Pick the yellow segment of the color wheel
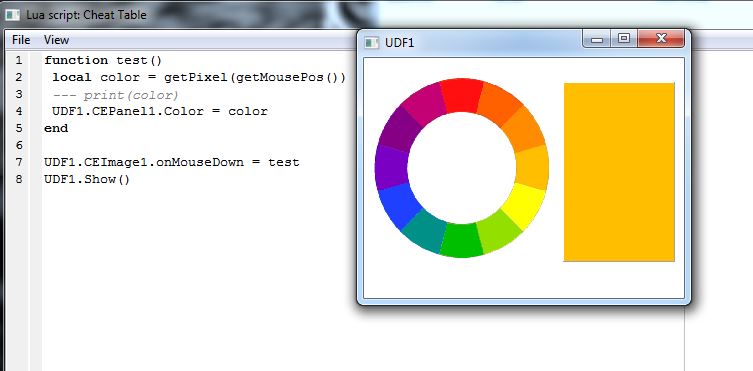This screenshot has height=371, width=753. click(524, 205)
